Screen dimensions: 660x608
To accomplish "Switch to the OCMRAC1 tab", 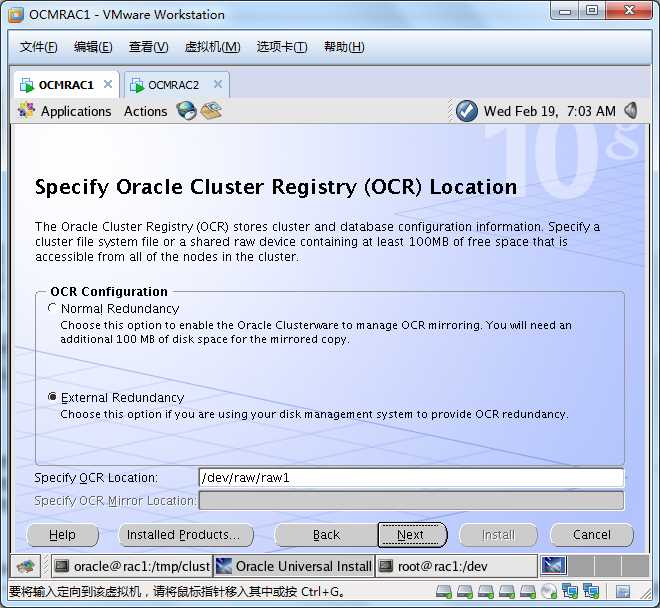I will [66, 85].
